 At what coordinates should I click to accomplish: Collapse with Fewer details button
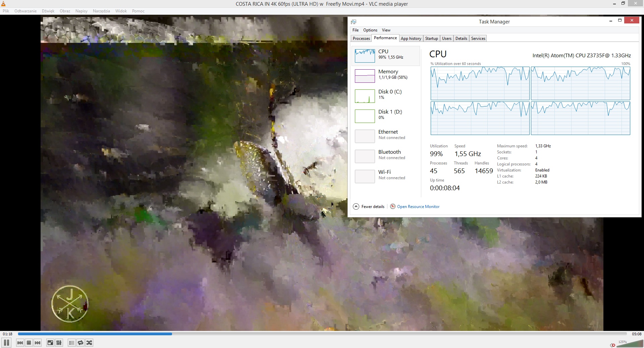(369, 207)
